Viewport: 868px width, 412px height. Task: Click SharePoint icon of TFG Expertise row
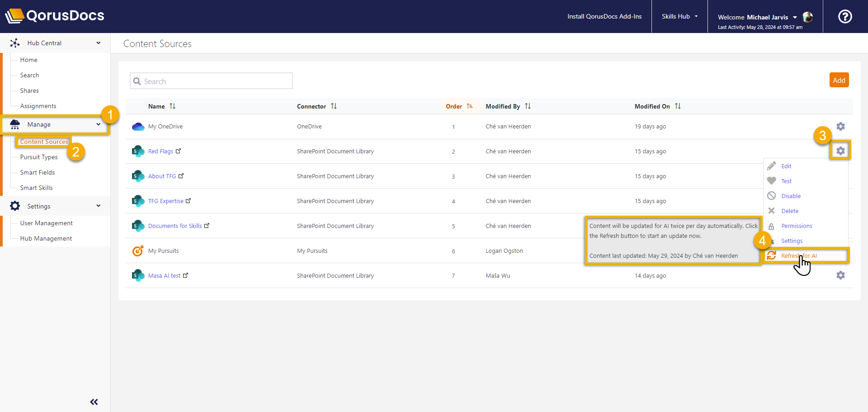pos(138,201)
